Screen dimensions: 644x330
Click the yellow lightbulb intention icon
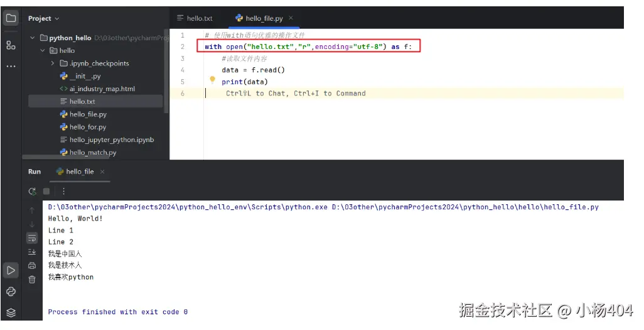[x=212, y=79]
